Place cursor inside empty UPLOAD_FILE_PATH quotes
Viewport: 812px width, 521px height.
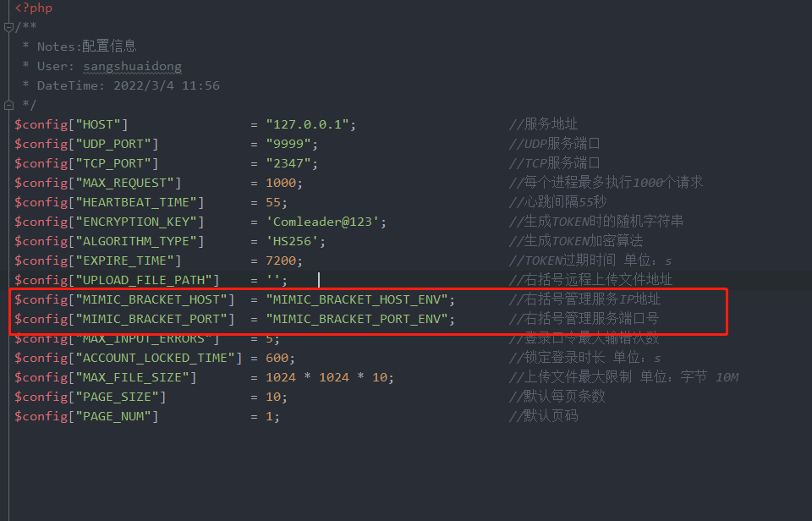tap(273, 280)
